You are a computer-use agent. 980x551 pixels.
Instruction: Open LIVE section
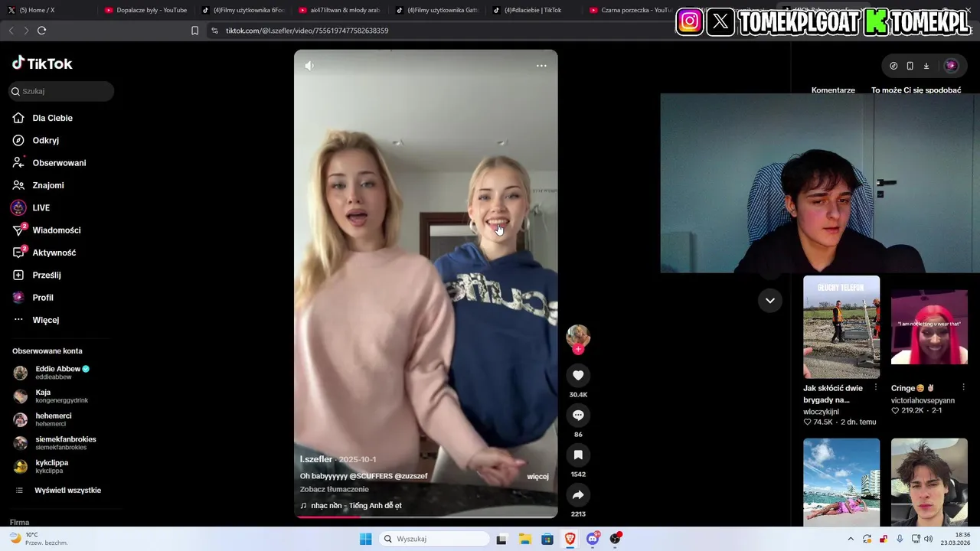[31, 207]
